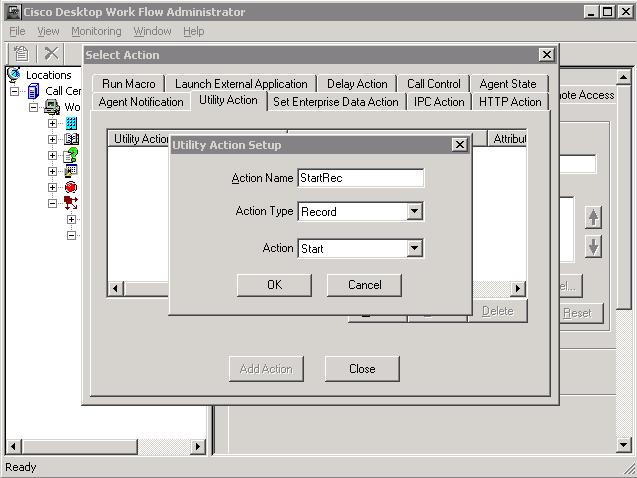Switch to the IPC Action tab
This screenshot has width=637, height=478.
[439, 102]
